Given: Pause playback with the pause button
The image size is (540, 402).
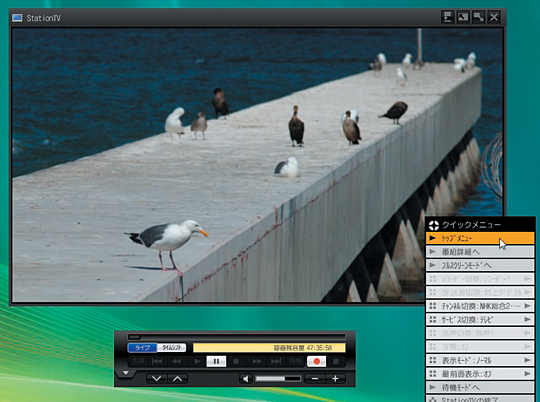Looking at the screenshot, I should tap(216, 361).
